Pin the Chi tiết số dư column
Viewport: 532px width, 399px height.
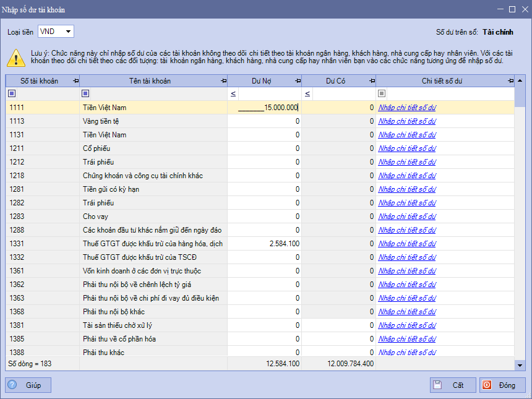[510, 81]
